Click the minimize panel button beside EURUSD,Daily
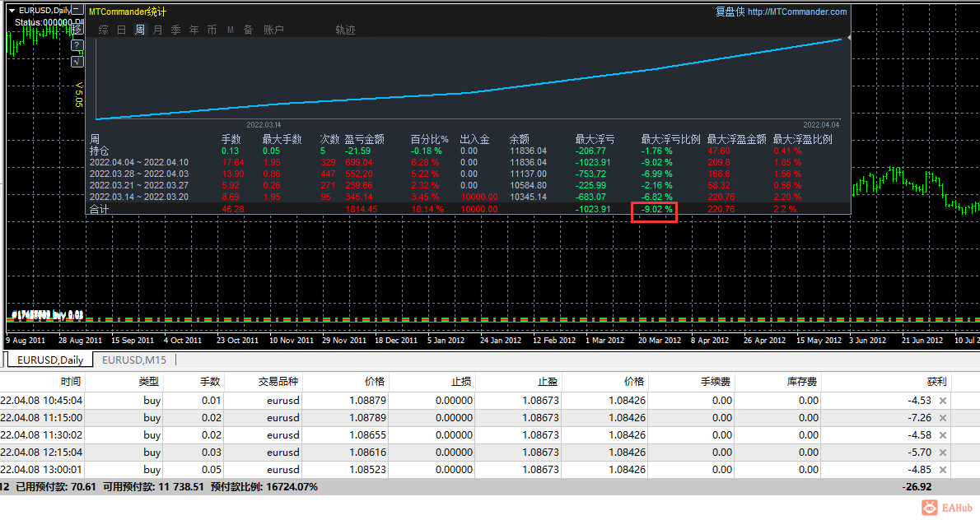The width and height of the screenshot is (980, 520). (x=77, y=11)
